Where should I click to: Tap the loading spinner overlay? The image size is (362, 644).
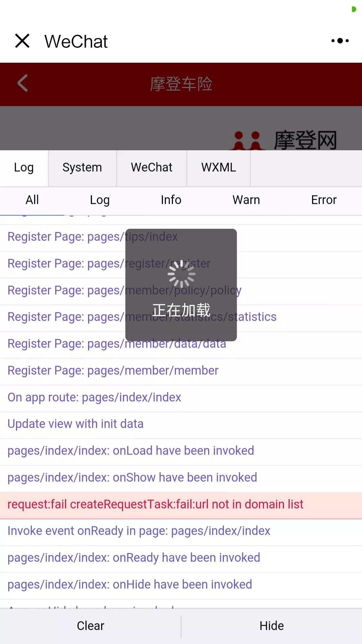[181, 285]
